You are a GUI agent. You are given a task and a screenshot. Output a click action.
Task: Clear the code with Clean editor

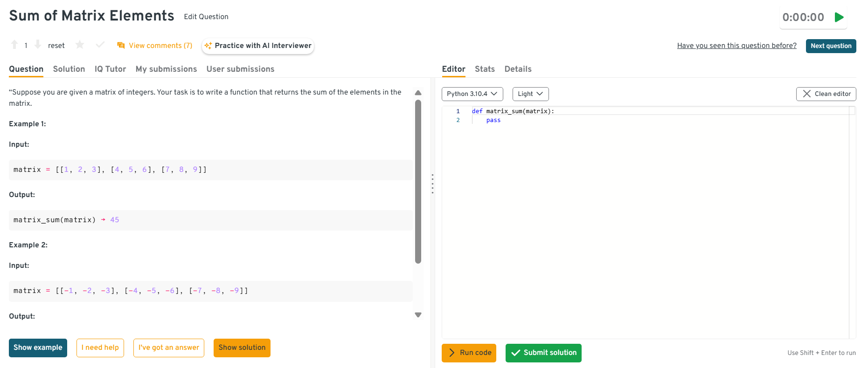click(826, 94)
